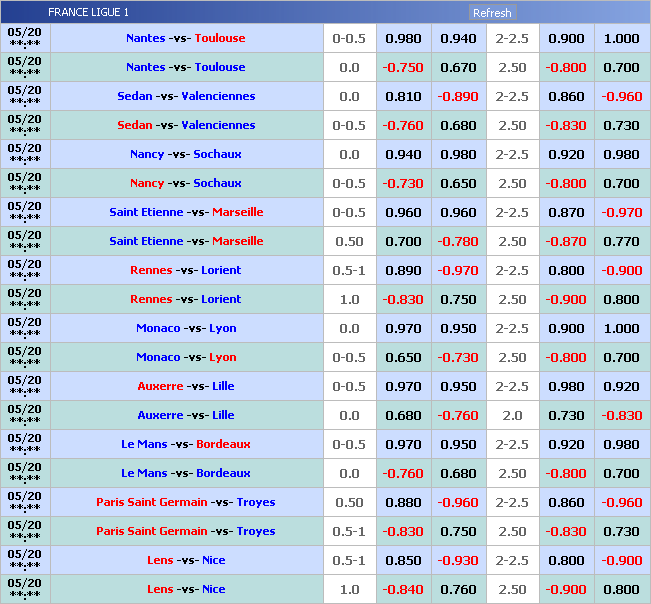The width and height of the screenshot is (651, 604).
Task: Open Le Mans vs Bordeaux 0-0.5 handicap match
Action: (x=186, y=445)
